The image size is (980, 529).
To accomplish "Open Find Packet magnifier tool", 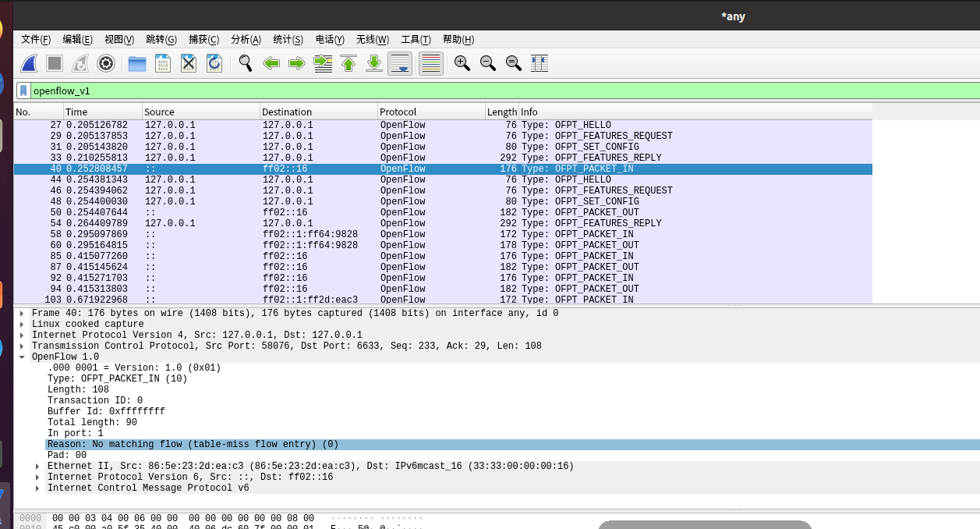I will [x=246, y=63].
